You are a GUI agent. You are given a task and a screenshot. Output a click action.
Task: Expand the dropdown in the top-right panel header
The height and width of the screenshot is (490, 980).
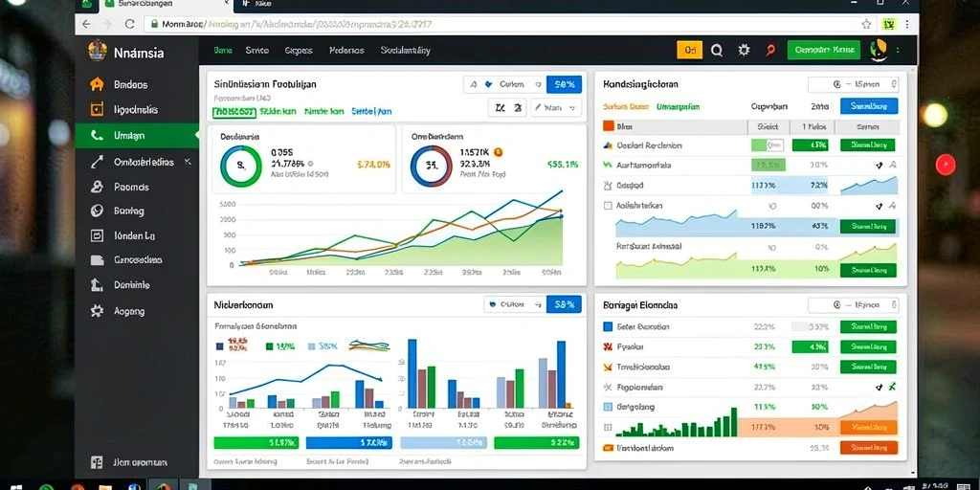[x=853, y=84]
